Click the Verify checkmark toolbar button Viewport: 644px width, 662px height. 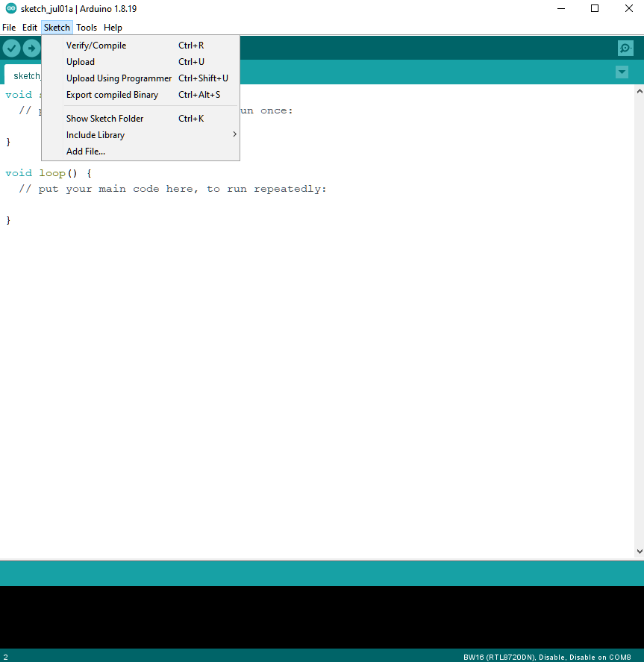pos(11,48)
